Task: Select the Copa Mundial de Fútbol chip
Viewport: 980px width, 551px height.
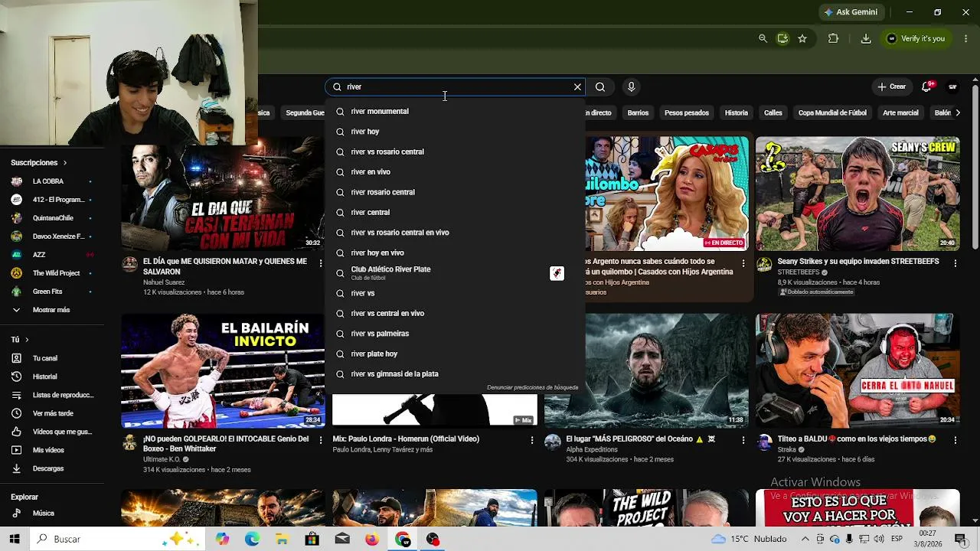Action: tap(832, 113)
